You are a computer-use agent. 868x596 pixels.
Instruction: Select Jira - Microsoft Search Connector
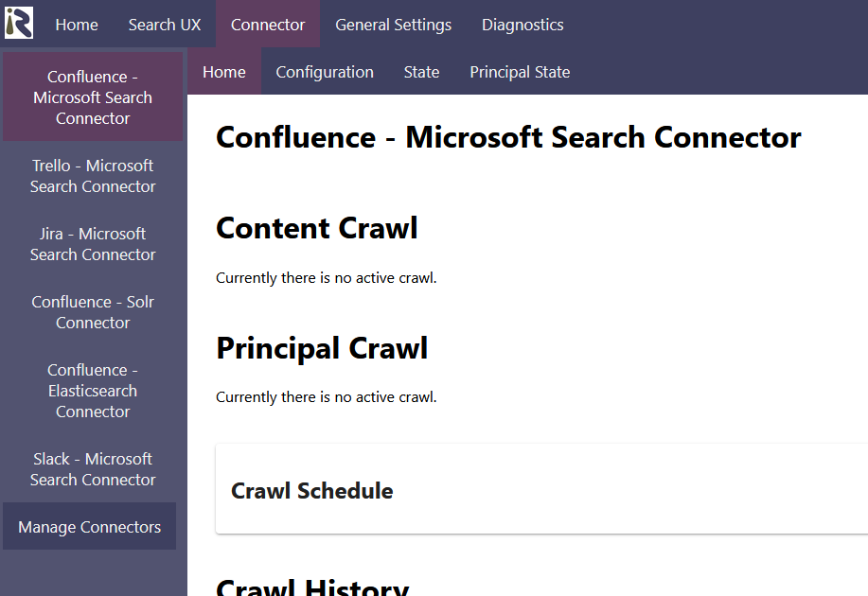(x=93, y=244)
